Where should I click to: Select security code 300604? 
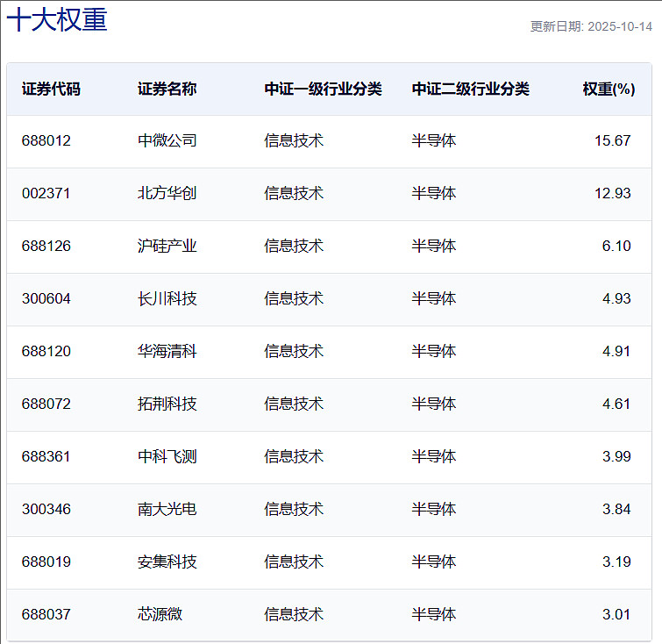click(x=46, y=299)
